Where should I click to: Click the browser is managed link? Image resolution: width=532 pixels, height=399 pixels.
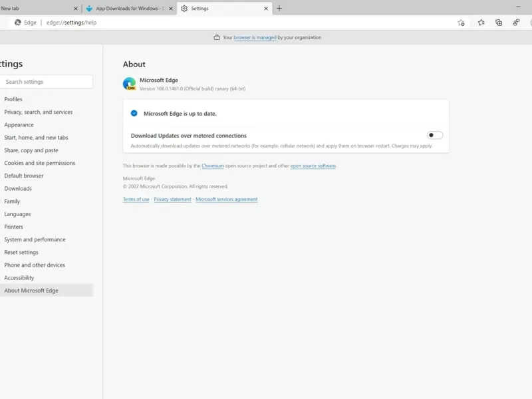coord(255,37)
